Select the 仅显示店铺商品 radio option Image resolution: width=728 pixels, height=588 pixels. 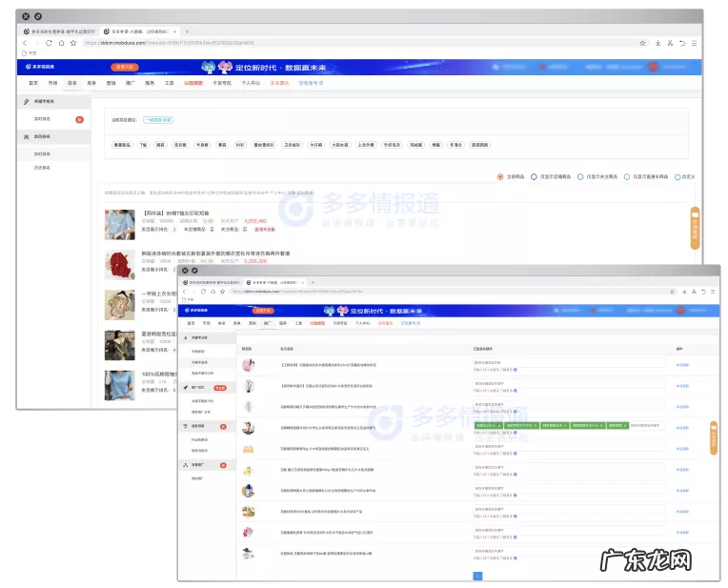pos(534,177)
